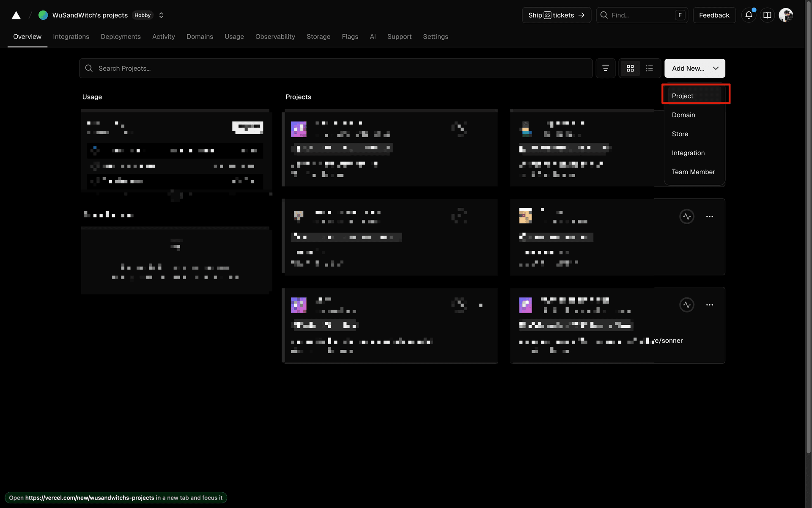The width and height of the screenshot is (812, 508).
Task: Choose Team Member from Add New menu
Action: click(693, 172)
